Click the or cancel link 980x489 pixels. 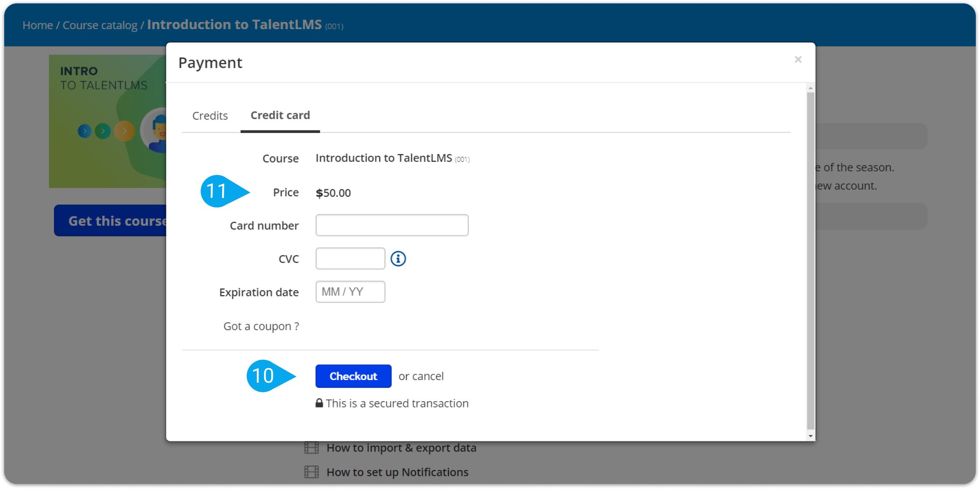click(421, 376)
